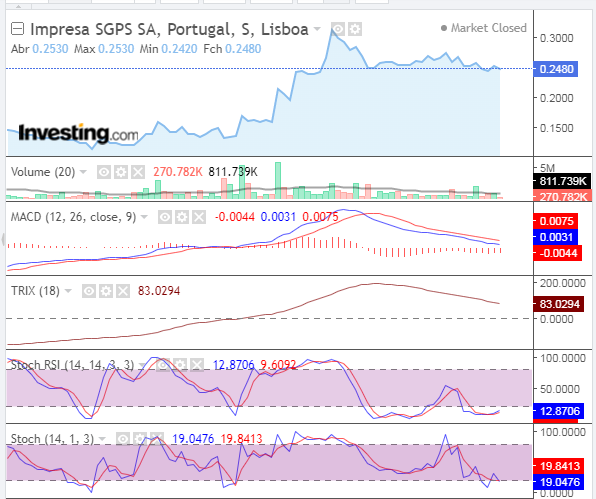Remove the Stoch RSI indicator with X icon
This screenshot has width=596, height=499.
197,365
